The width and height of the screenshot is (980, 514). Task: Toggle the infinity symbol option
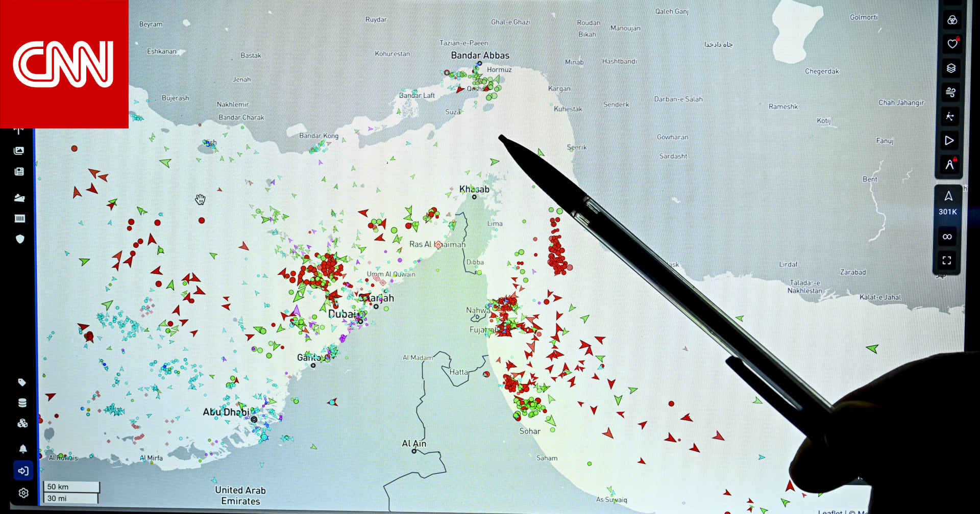[947, 237]
